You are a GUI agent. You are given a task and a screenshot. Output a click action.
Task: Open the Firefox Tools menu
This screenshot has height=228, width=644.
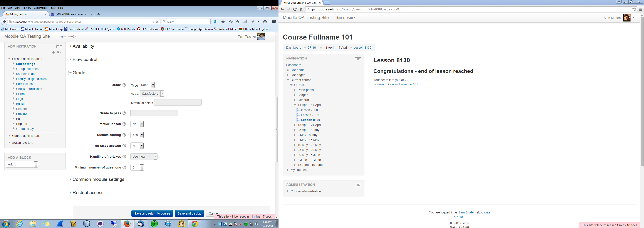pyautogui.click(x=52, y=8)
